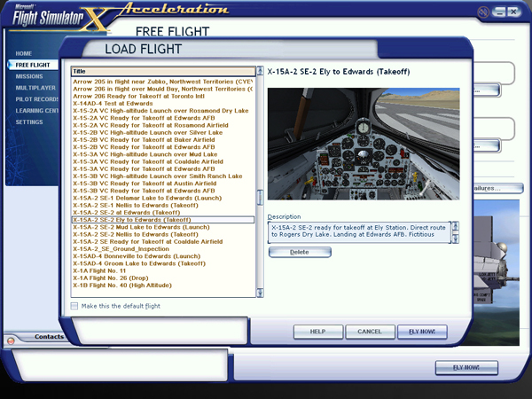Viewport: 532px width, 399px height.
Task: Sort by the Title column header
Action: pyautogui.click(x=163, y=71)
